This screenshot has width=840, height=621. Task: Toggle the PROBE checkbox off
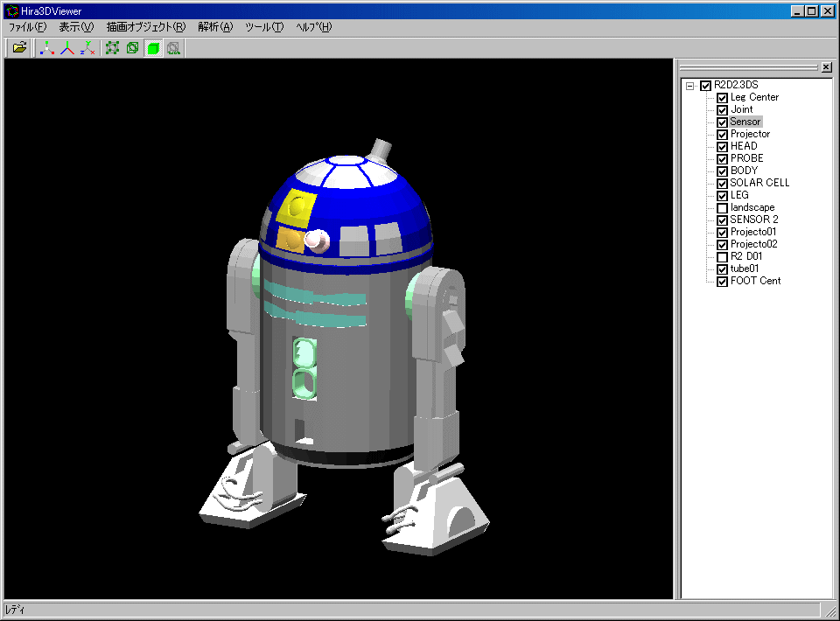[722, 159]
